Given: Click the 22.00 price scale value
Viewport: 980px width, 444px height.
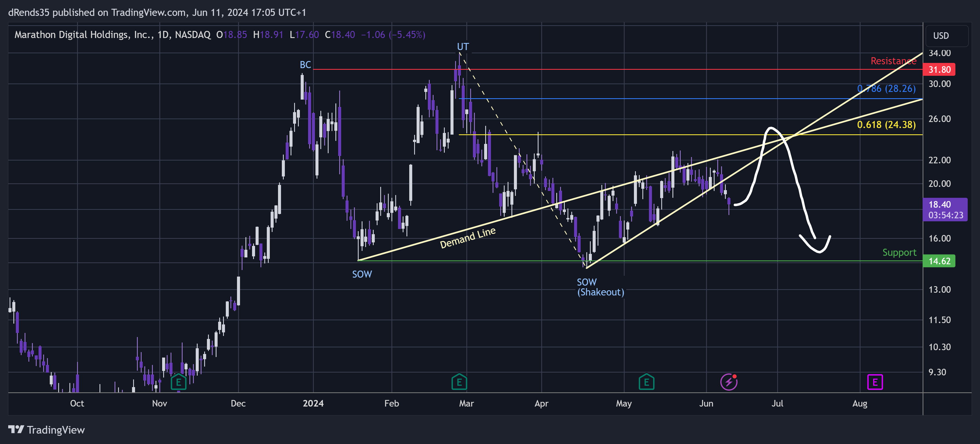Looking at the screenshot, I should point(939,160).
